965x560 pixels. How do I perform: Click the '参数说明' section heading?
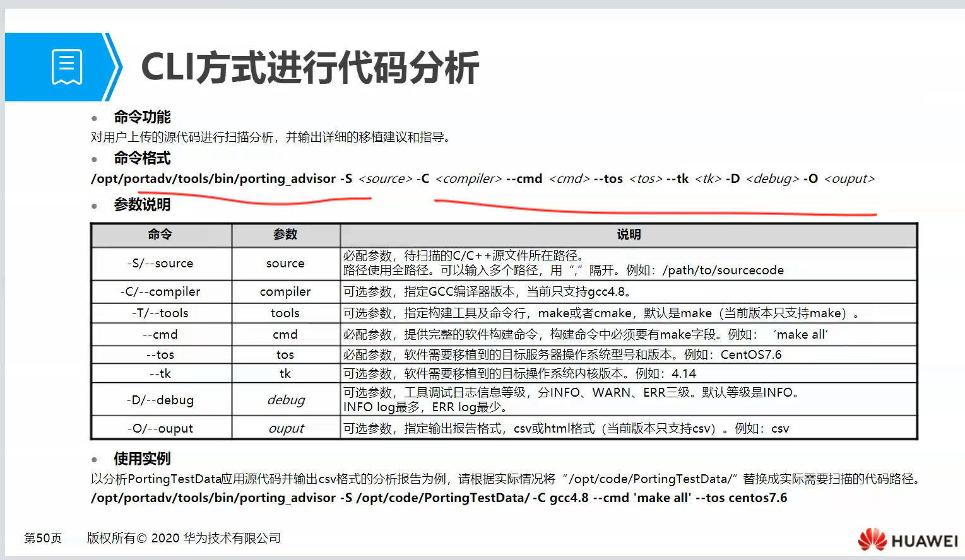tap(142, 205)
